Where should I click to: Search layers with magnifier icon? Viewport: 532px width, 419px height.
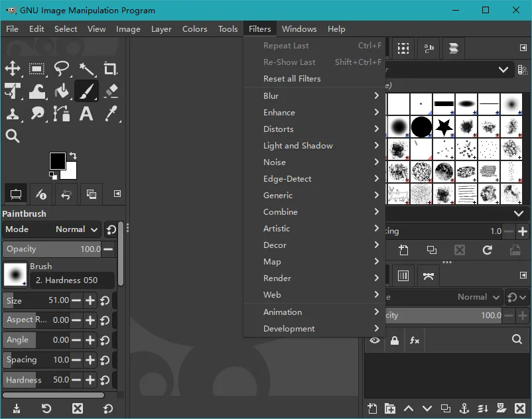(x=517, y=339)
